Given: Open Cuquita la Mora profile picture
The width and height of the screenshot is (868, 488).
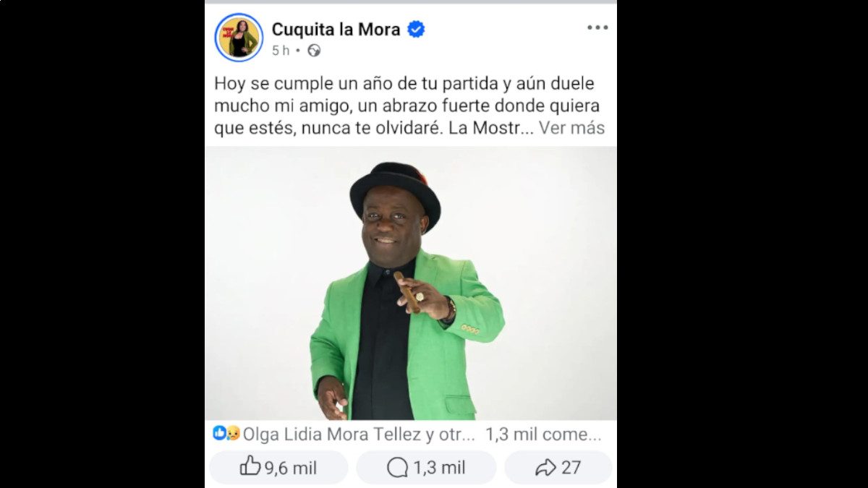Looking at the screenshot, I should [239, 38].
